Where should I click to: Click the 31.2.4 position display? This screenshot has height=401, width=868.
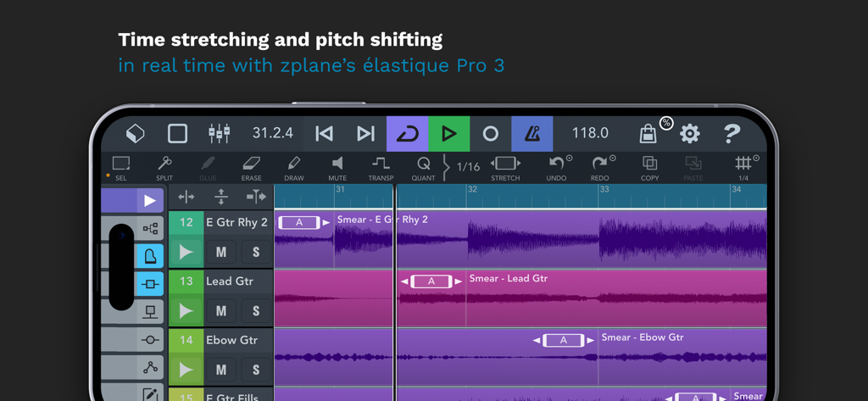pos(273,133)
